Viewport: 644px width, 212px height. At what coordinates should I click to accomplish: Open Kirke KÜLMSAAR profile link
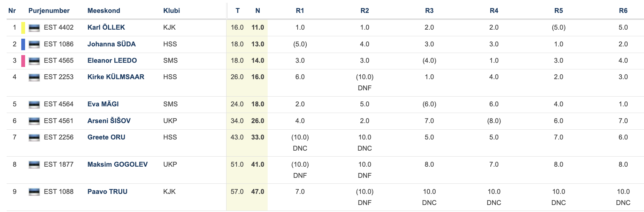point(116,77)
